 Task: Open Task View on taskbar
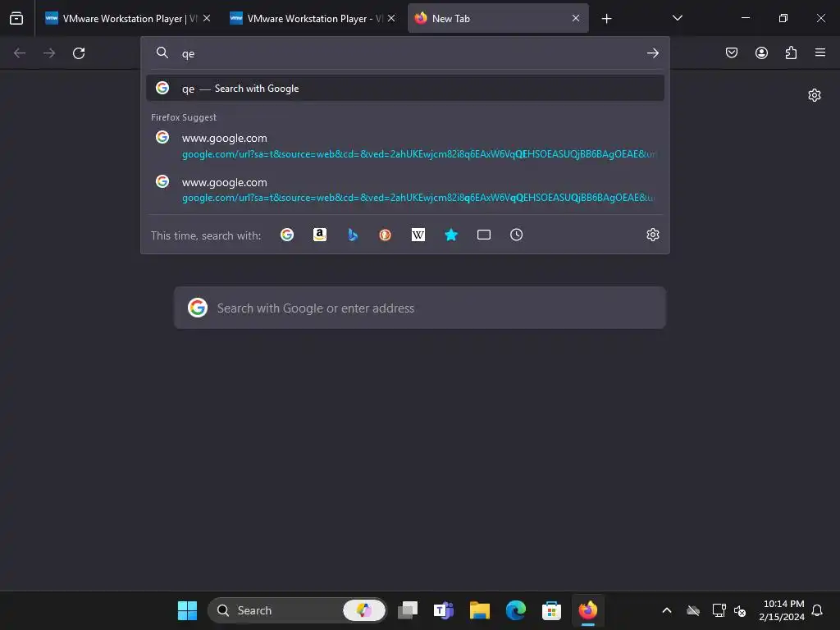[408, 610]
